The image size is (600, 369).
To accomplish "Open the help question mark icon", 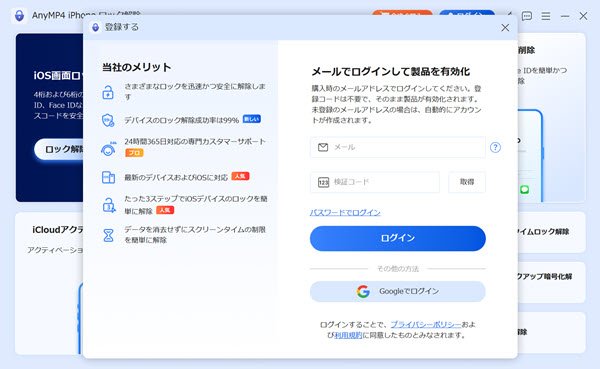I will click(495, 147).
